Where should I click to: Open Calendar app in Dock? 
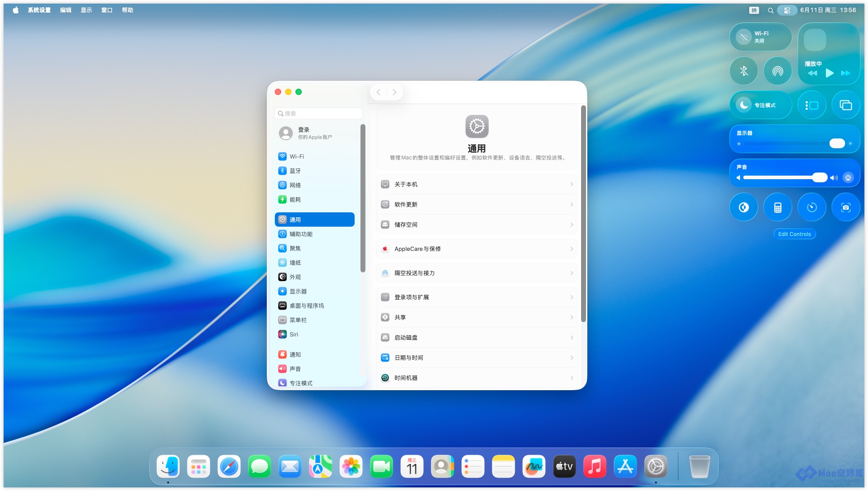pyautogui.click(x=412, y=466)
